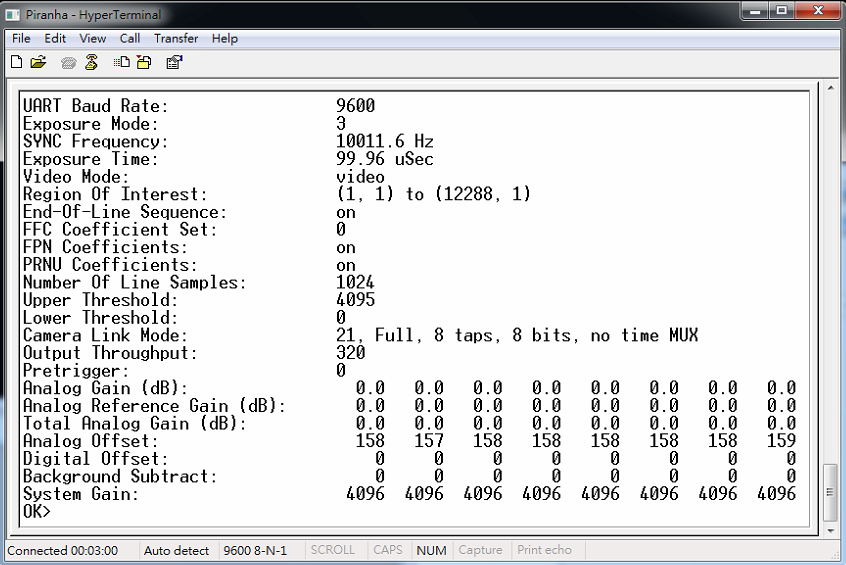
Task: Click the 'UART Baud Rate:' label
Action: [96, 106]
